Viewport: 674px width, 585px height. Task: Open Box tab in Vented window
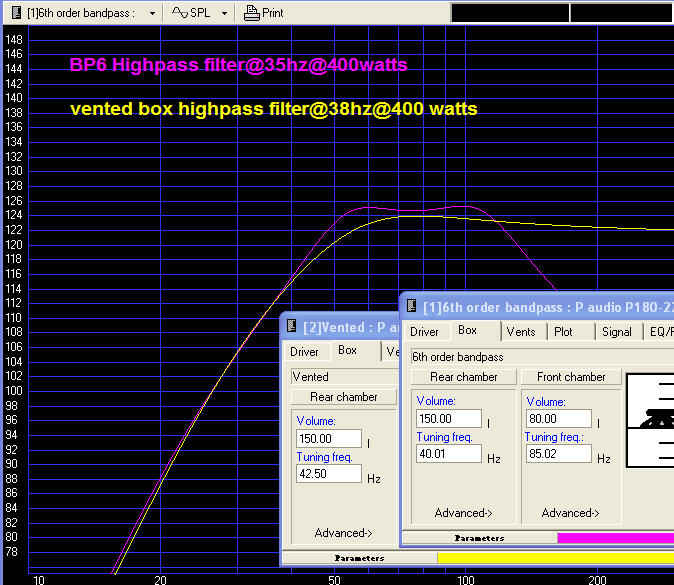(347, 350)
